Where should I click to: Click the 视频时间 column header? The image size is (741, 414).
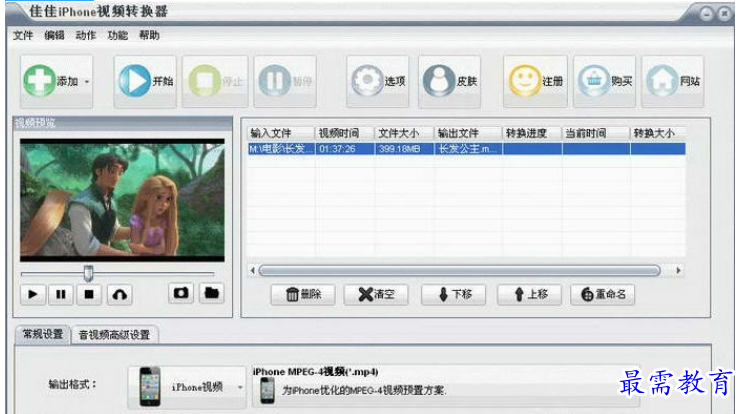tap(345, 133)
